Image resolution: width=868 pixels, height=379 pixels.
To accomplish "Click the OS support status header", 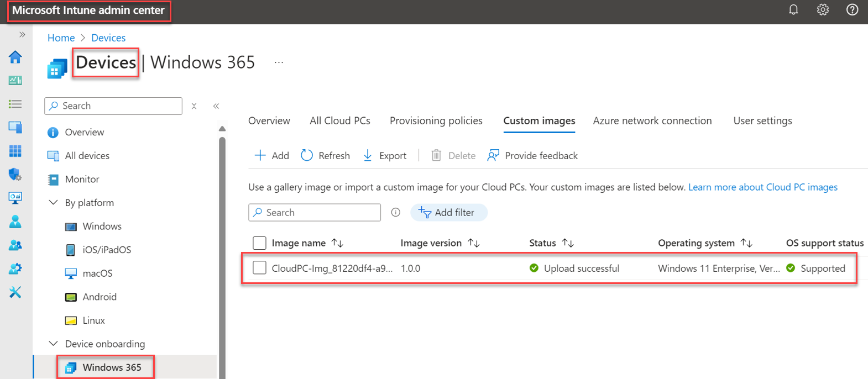I will click(825, 243).
